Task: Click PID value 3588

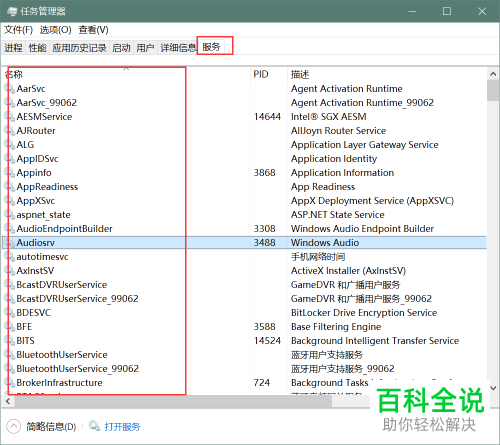Action: click(x=264, y=327)
